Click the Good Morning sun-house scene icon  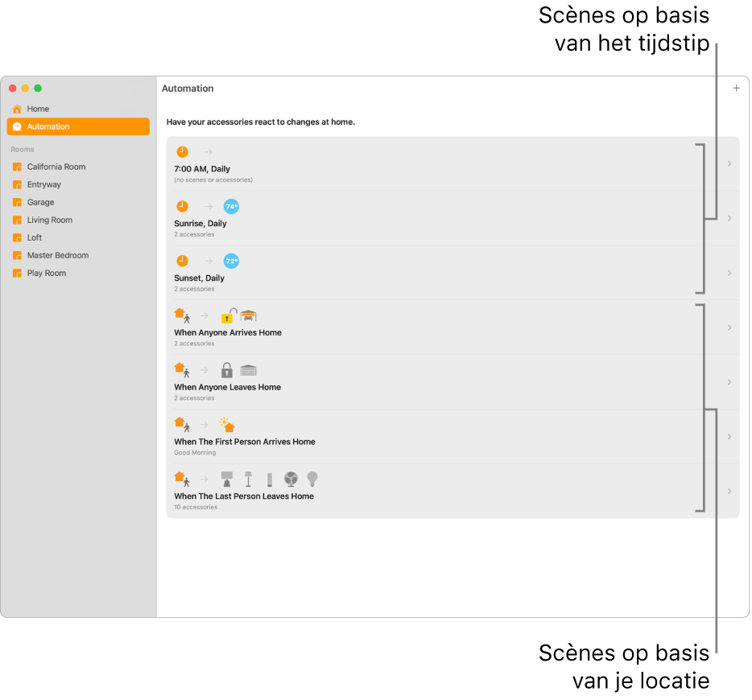(x=227, y=425)
